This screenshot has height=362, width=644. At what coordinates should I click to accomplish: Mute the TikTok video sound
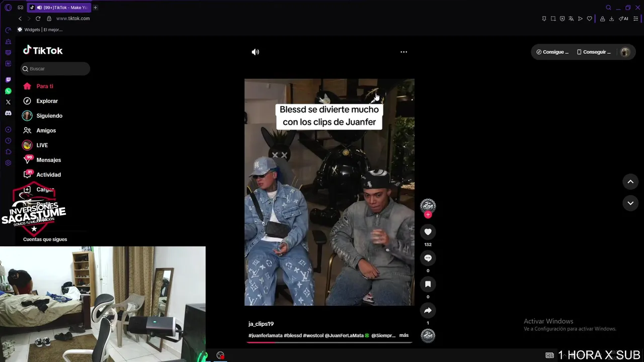256,52
